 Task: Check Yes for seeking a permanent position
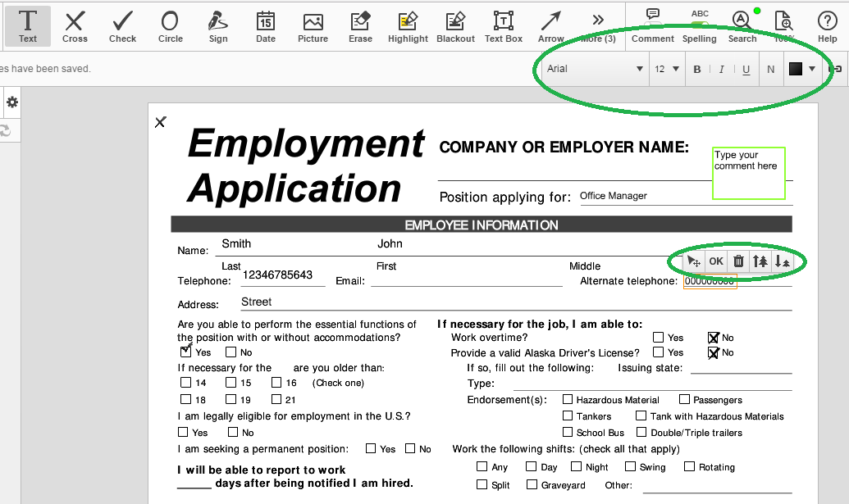point(371,448)
